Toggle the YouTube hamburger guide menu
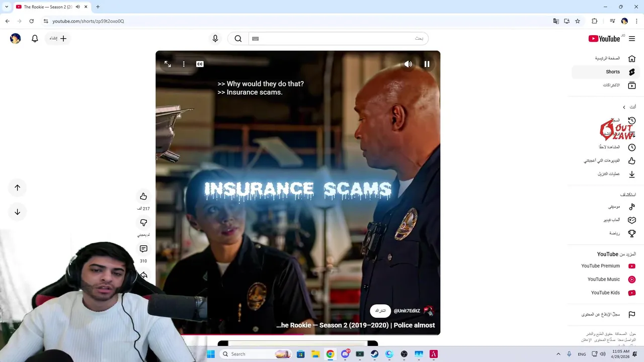The image size is (644, 362). (x=632, y=39)
